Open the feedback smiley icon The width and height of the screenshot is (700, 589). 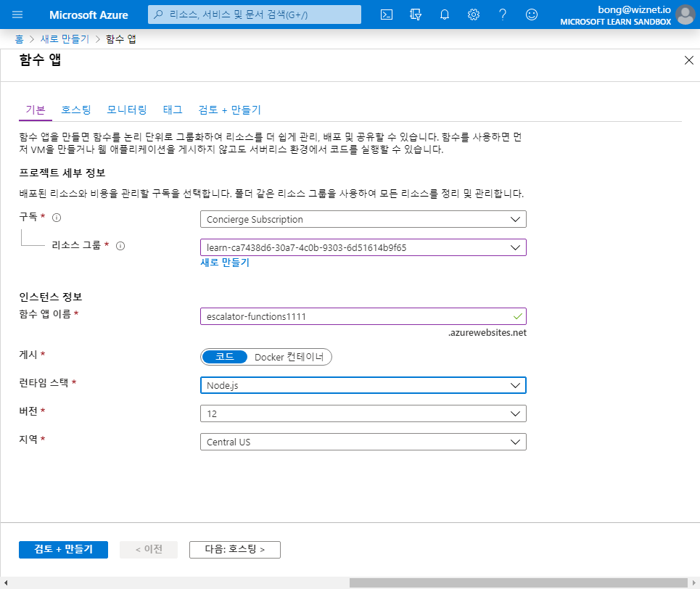tap(532, 15)
